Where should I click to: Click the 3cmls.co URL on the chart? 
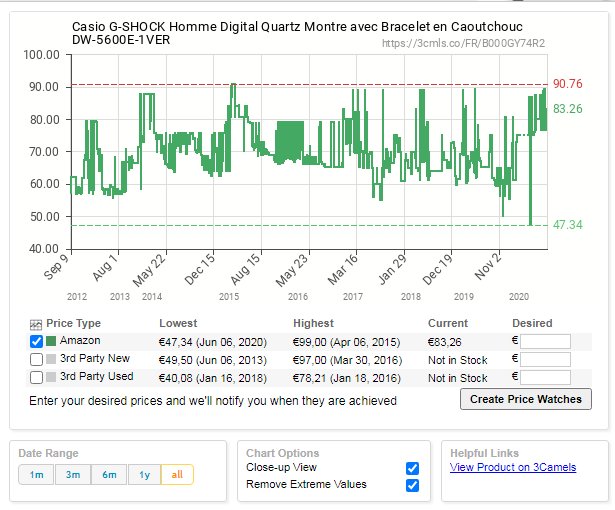point(463,43)
